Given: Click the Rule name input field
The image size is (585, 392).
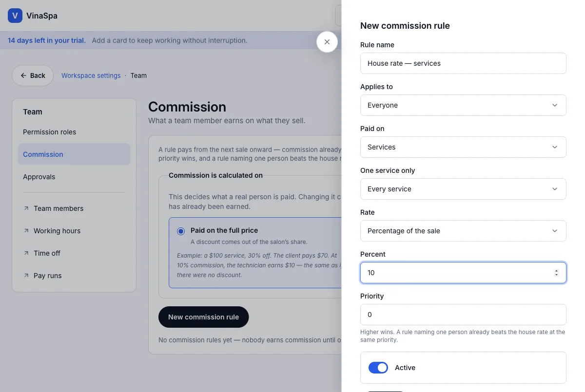Looking at the screenshot, I should click(463, 63).
